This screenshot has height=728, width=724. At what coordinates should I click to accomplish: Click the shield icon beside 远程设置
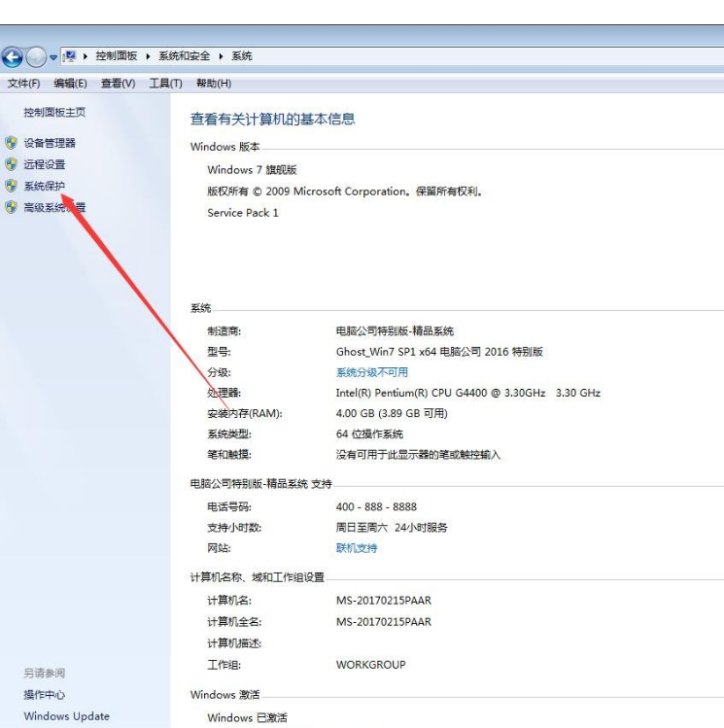[x=12, y=165]
